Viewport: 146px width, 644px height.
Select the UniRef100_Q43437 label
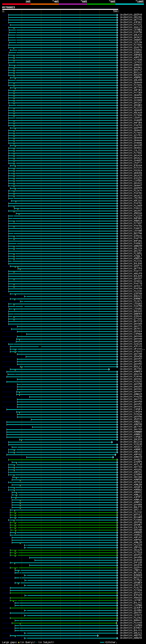(131, 37)
